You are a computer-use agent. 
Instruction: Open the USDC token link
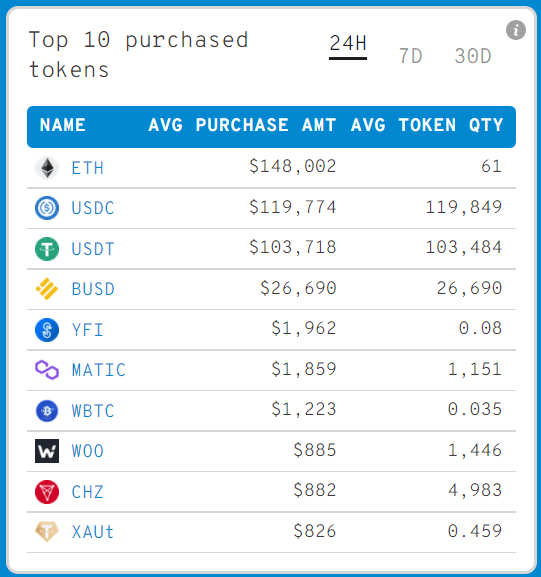click(x=93, y=208)
